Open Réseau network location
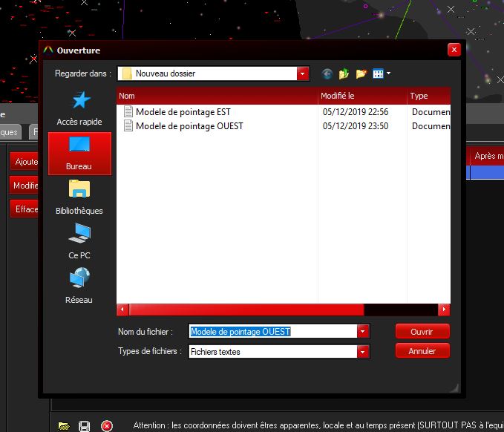This screenshot has height=432, width=504. 79,287
